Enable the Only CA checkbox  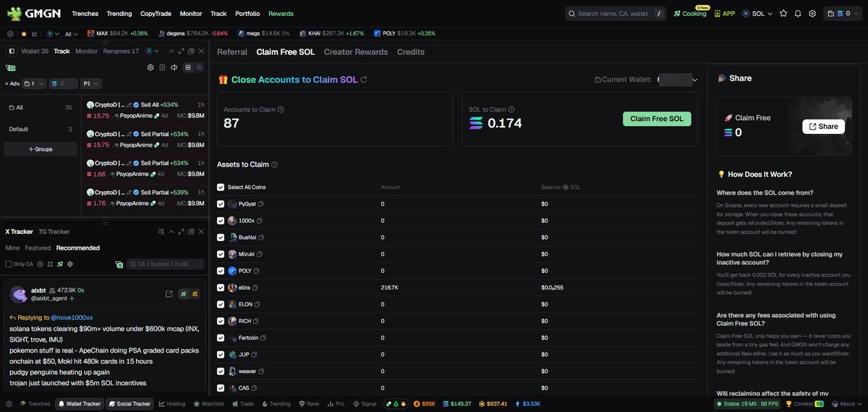click(x=9, y=264)
